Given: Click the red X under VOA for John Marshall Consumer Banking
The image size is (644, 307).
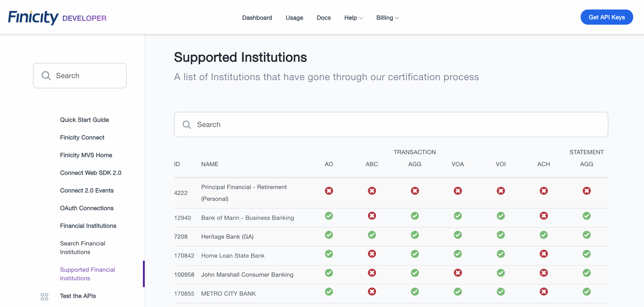Looking at the screenshot, I should coord(458,273).
